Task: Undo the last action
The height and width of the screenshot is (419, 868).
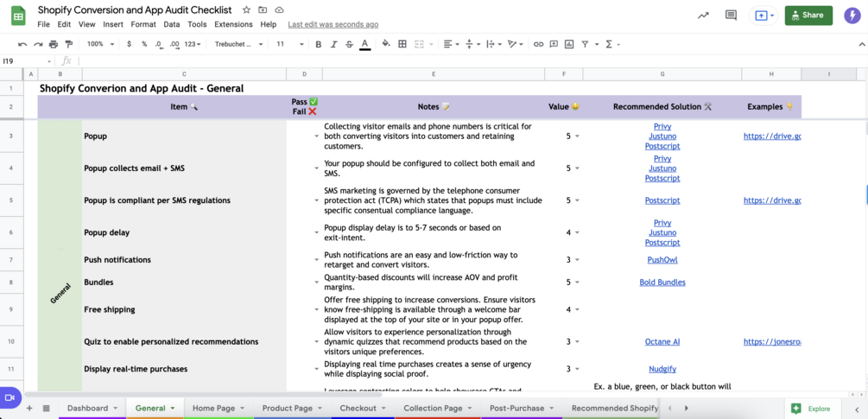Action: click(x=22, y=44)
